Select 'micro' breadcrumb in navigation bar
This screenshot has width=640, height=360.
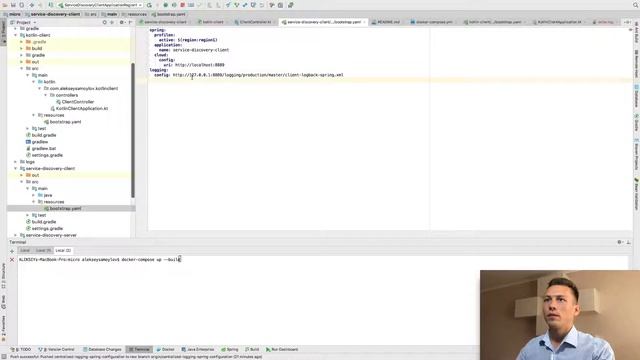point(12,14)
